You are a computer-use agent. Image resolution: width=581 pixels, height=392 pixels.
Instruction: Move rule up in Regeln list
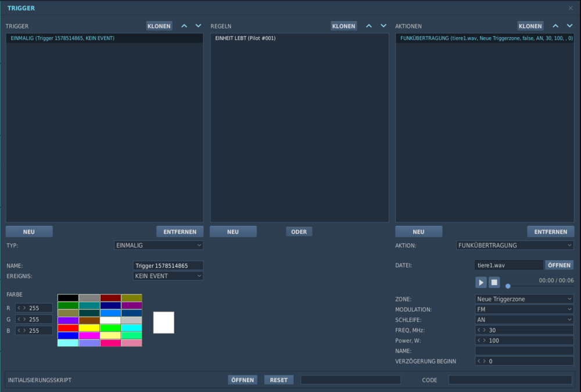(369, 26)
